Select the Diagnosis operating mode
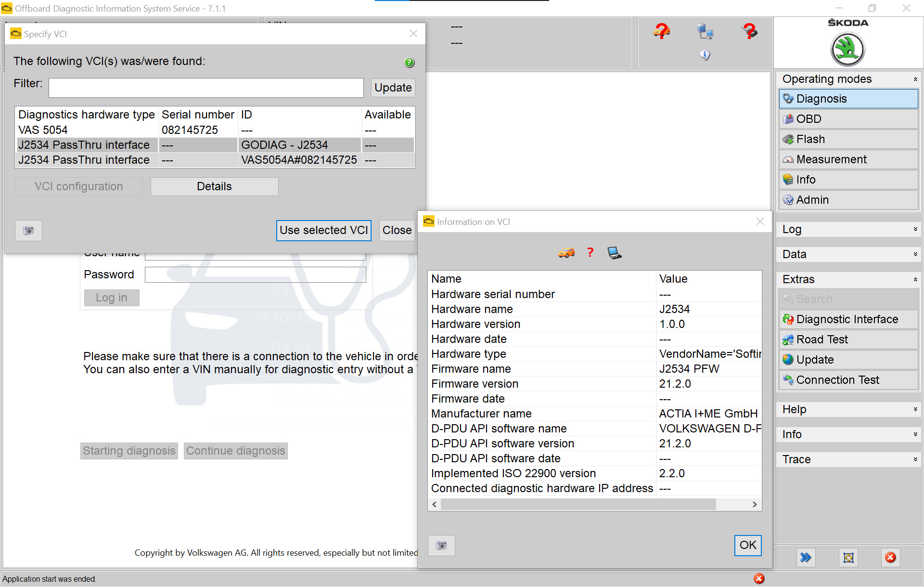 [848, 99]
